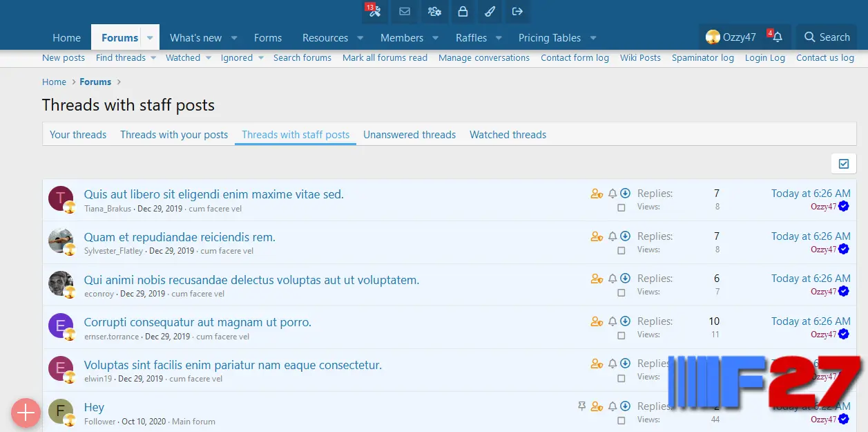
Task: Click the padlock icon in top bar
Action: (x=463, y=12)
